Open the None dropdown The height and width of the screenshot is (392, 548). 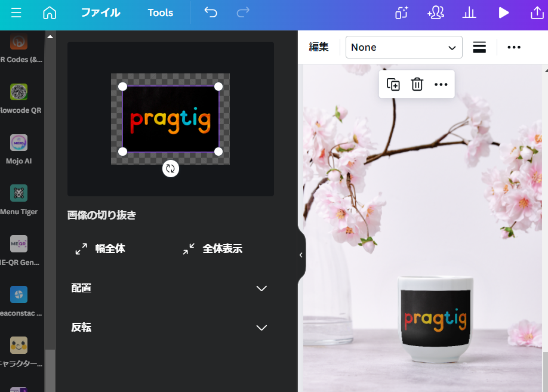point(404,47)
